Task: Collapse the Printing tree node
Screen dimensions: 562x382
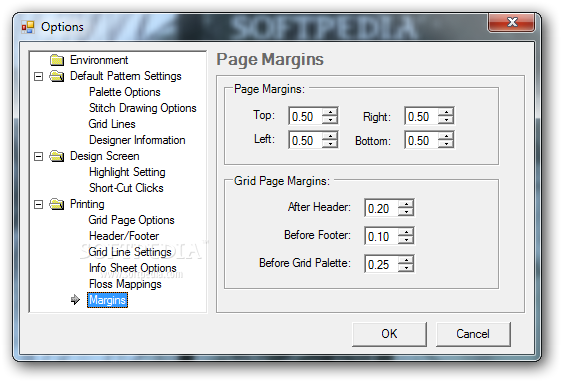Action: point(38,204)
